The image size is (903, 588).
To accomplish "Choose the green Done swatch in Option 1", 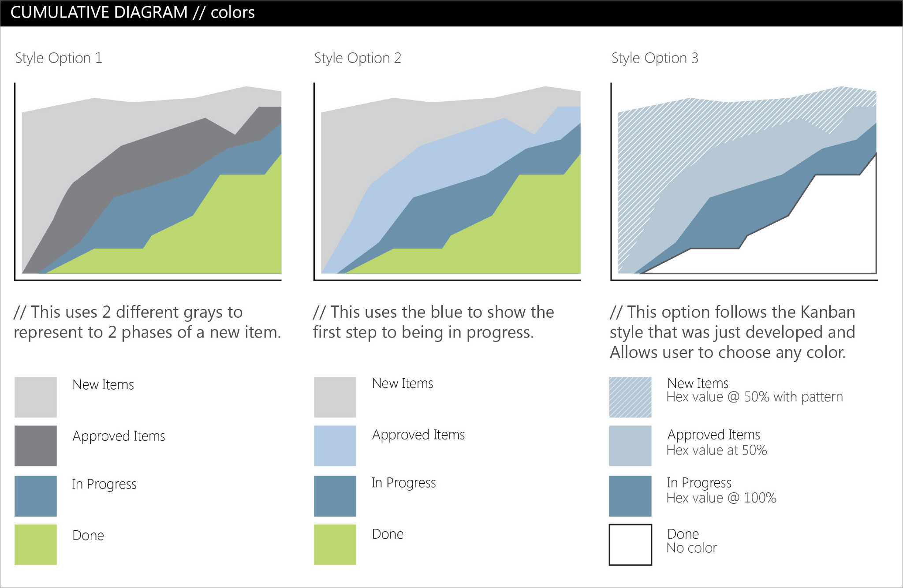I will pos(36,544).
